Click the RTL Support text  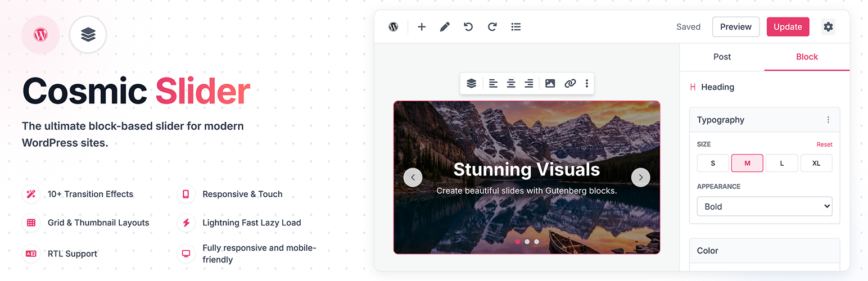point(73,253)
